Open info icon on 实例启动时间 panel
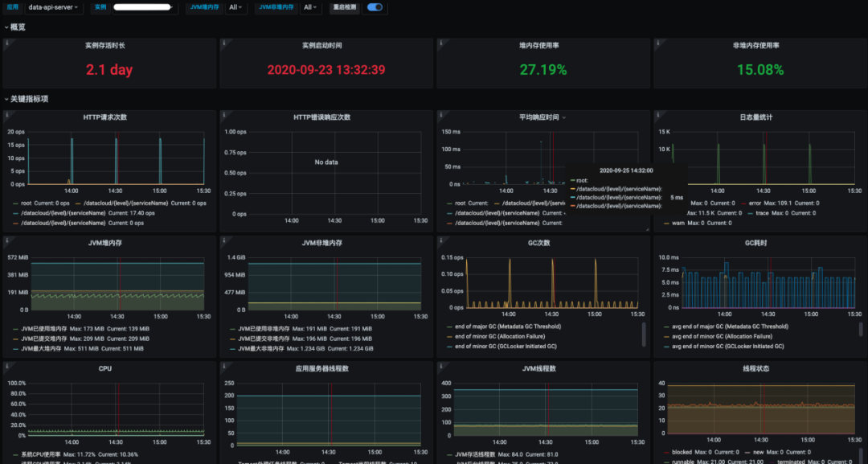The height and width of the screenshot is (464, 868). [x=223, y=43]
